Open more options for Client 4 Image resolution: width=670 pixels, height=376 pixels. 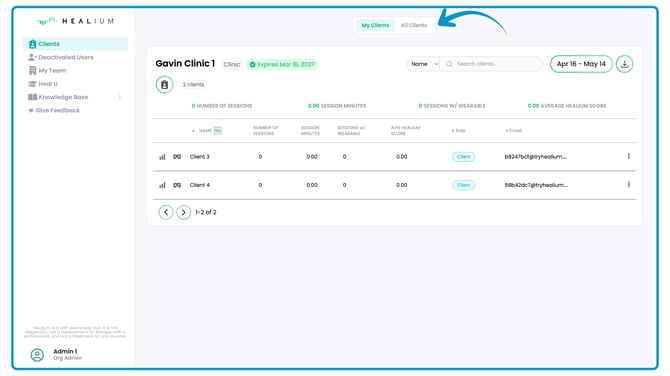click(x=629, y=185)
